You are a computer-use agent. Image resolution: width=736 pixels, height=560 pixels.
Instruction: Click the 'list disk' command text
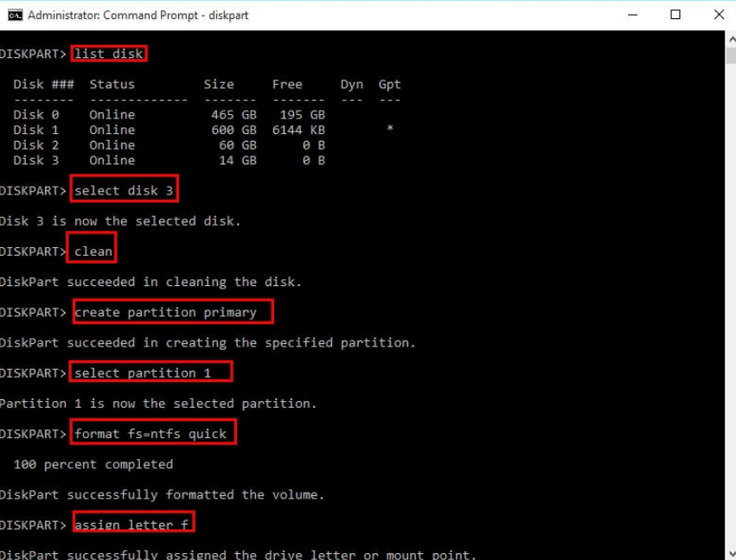108,54
